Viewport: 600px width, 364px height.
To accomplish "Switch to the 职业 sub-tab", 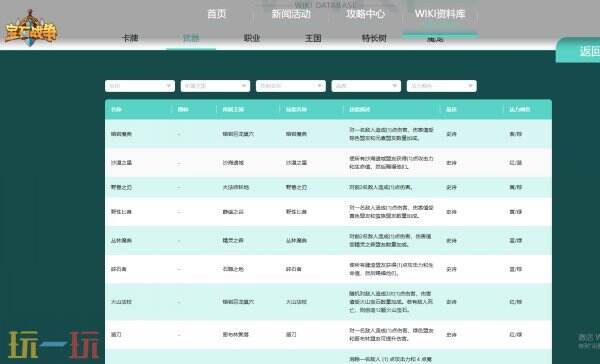I will point(252,38).
